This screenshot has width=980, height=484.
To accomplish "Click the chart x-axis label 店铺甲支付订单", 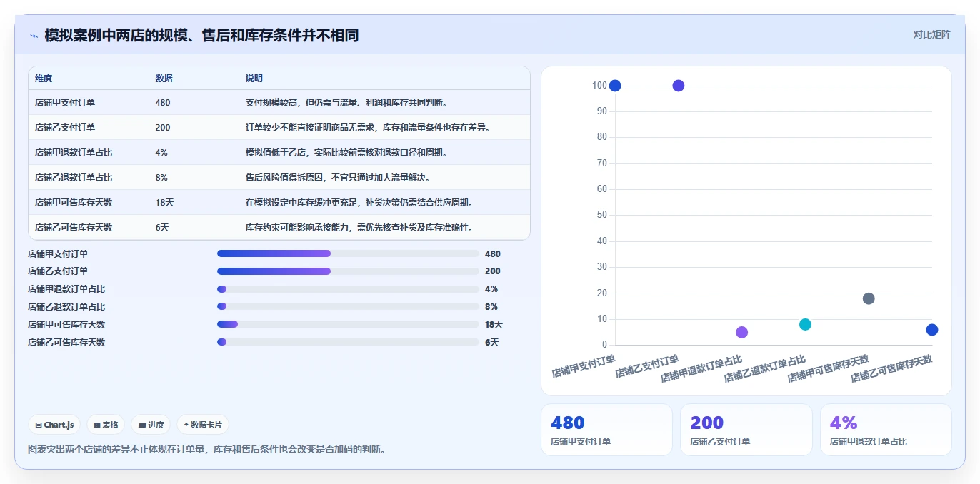I will click(x=584, y=365).
